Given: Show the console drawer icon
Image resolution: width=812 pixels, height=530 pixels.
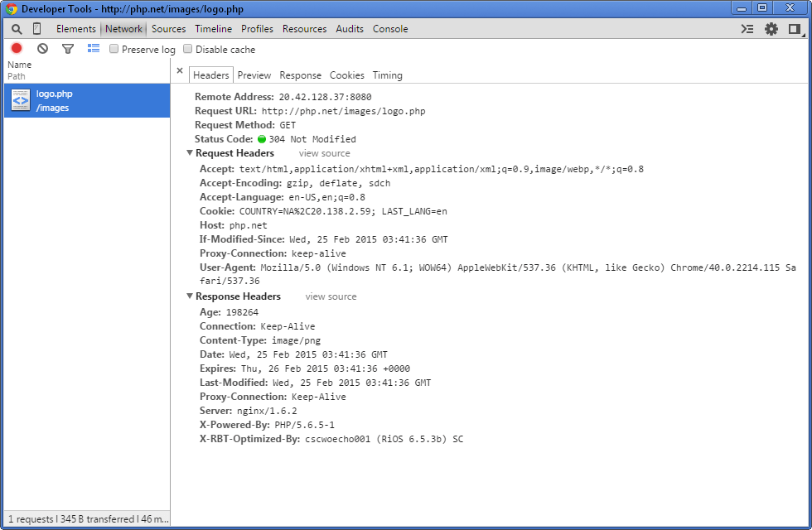Looking at the screenshot, I should tap(747, 29).
